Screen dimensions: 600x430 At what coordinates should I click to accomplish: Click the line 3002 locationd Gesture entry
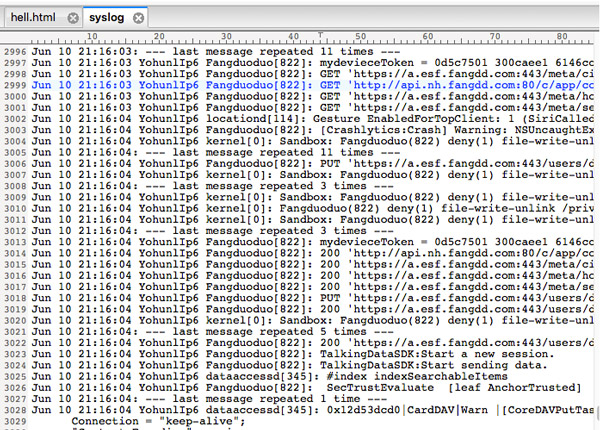point(313,119)
